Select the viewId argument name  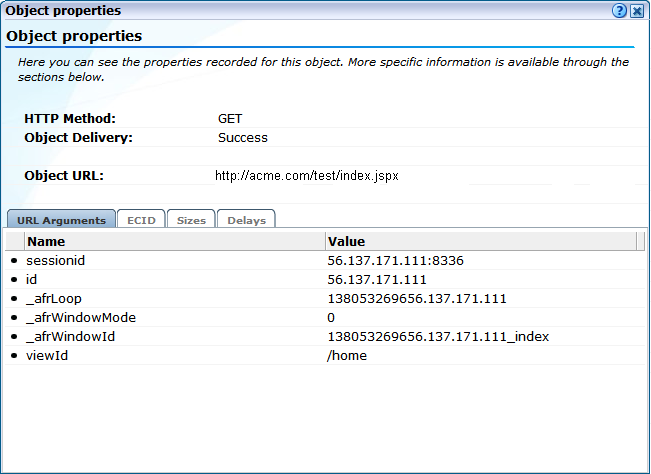coord(47,355)
